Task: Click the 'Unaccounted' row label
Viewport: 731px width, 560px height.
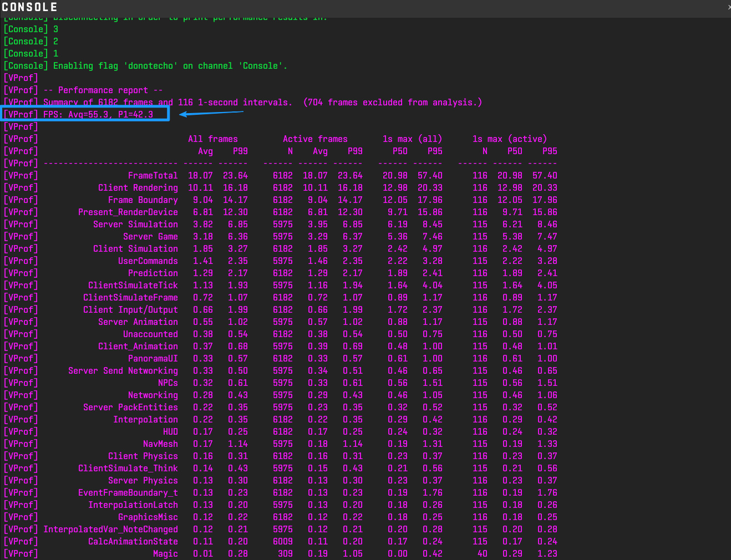Action: (150, 334)
